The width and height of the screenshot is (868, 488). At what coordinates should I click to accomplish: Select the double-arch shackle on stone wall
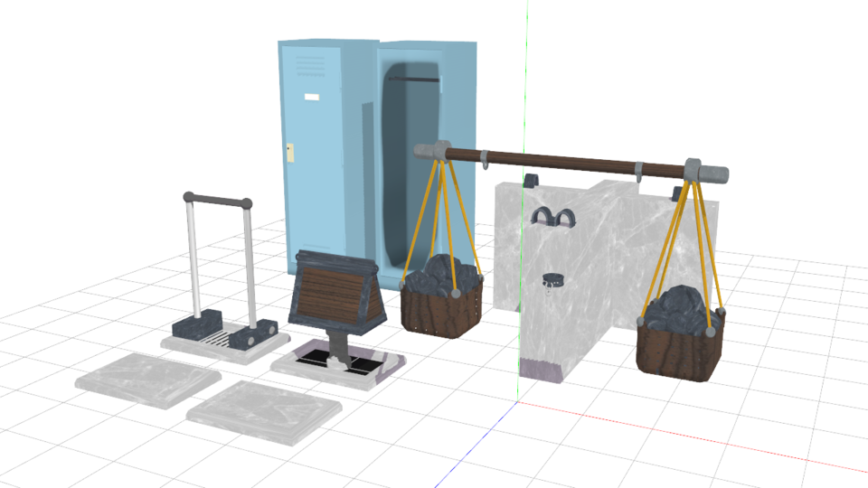click(553, 217)
